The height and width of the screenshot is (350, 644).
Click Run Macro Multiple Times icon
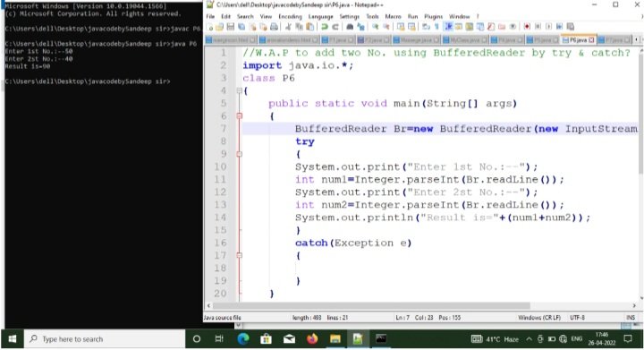tap(559, 27)
